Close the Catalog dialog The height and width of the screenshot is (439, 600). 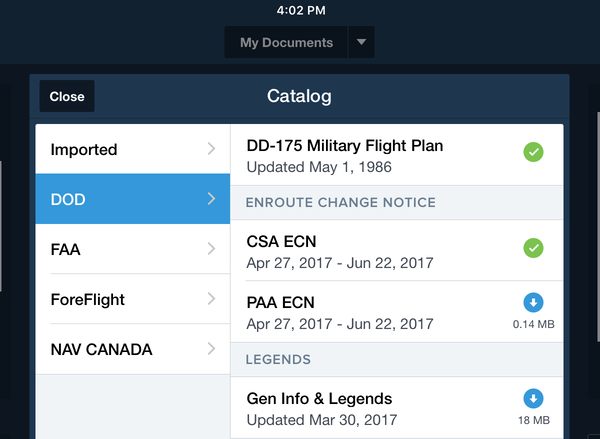(67, 96)
